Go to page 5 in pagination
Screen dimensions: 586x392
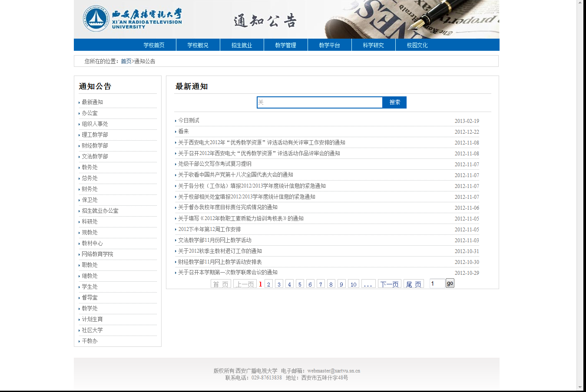300,283
